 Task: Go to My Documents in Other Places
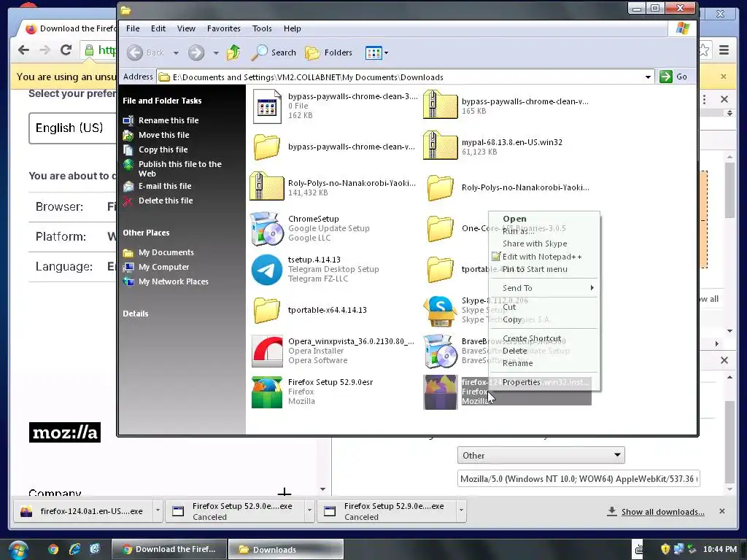[166, 252]
